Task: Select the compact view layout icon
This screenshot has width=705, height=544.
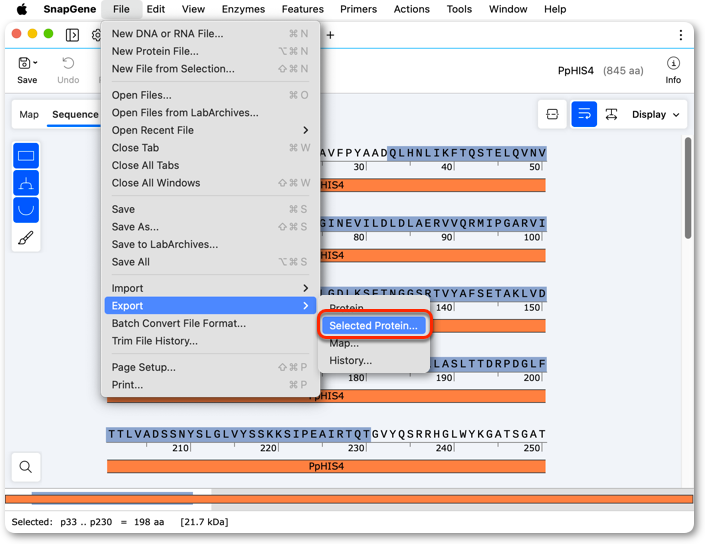Action: click(552, 114)
